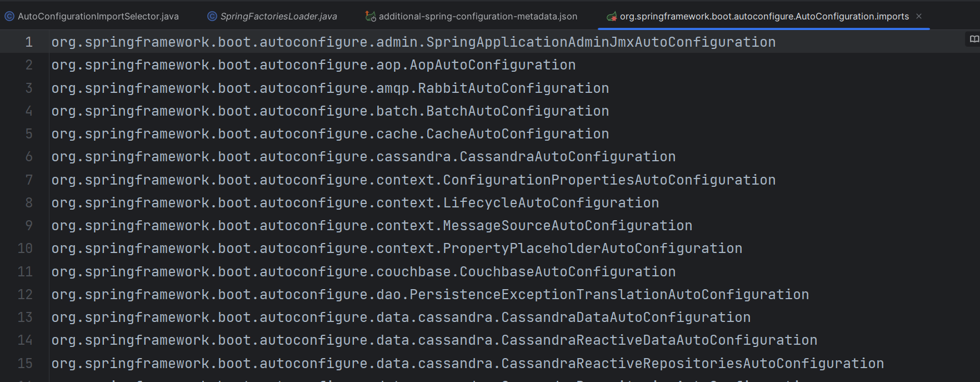Click the class icon beside SpringFactoriesLoader.java
This screenshot has width=980, height=382.
tap(212, 16)
